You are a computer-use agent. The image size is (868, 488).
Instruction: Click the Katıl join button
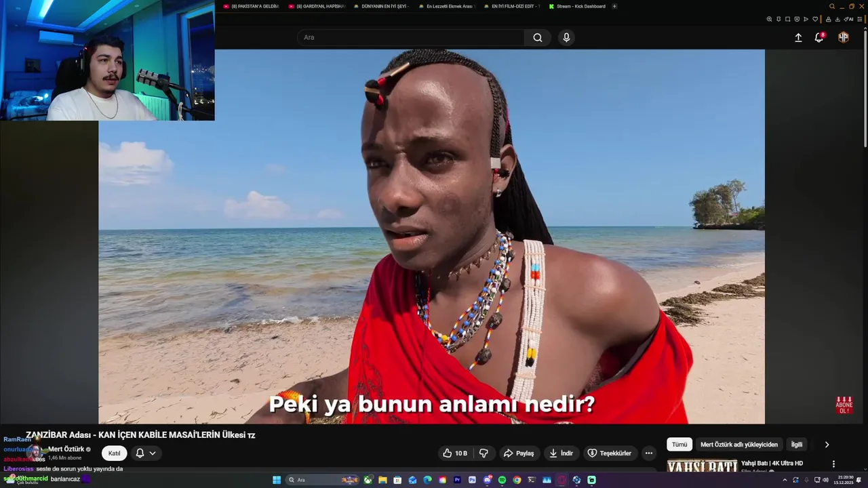(115, 453)
